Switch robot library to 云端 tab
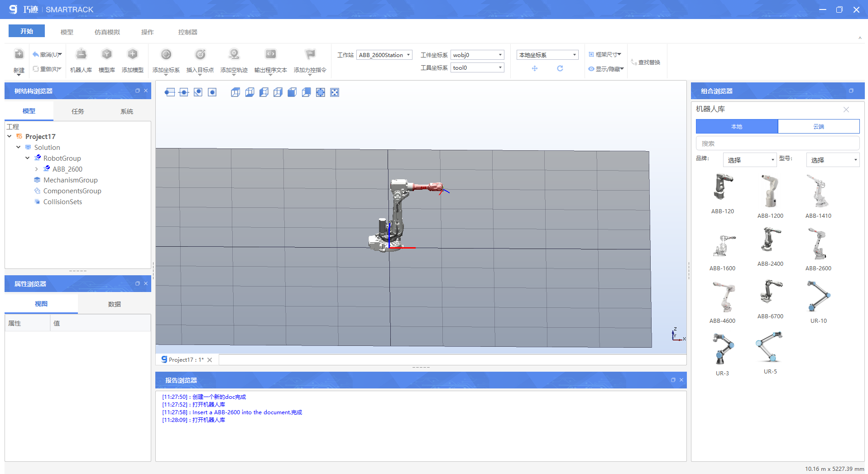Screen dimensions: 868x474 [x=819, y=126]
